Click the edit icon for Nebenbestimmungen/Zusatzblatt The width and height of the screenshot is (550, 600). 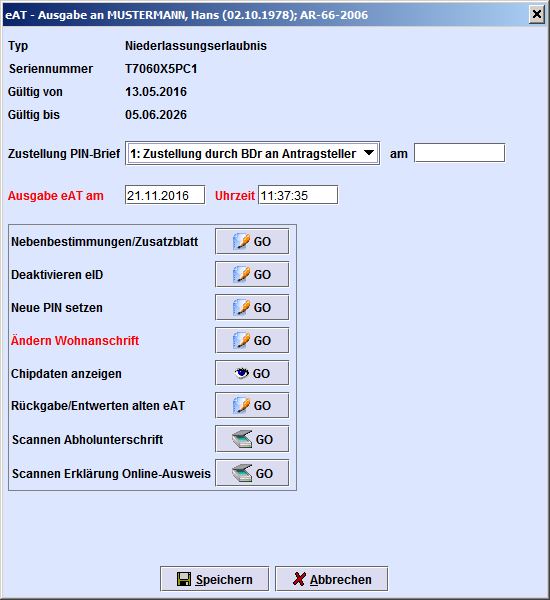coord(242,241)
